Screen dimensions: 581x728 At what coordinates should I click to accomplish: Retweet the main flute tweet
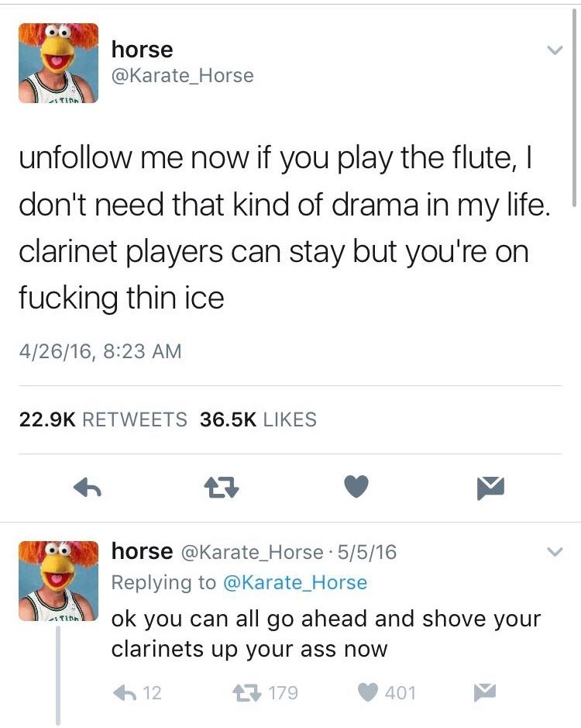tap(222, 488)
